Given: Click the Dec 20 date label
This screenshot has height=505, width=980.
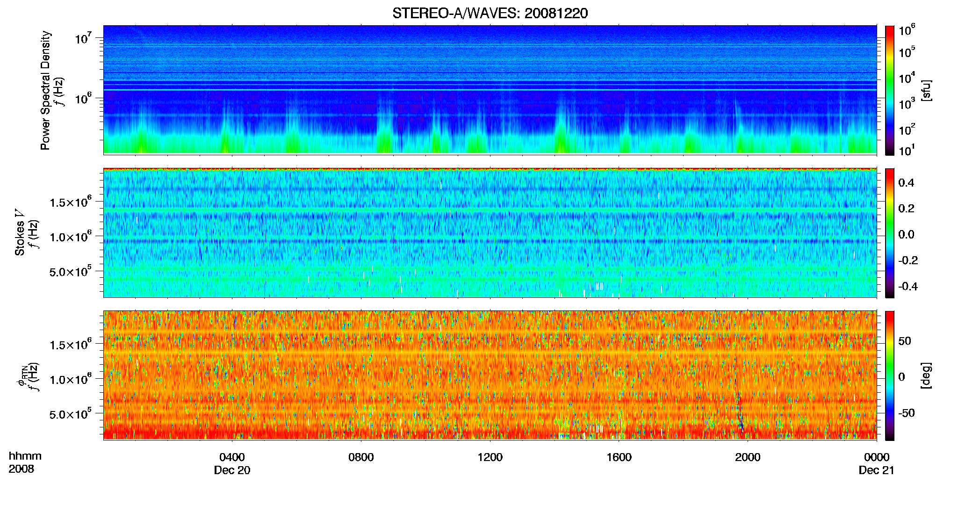Looking at the screenshot, I should coord(232,470).
